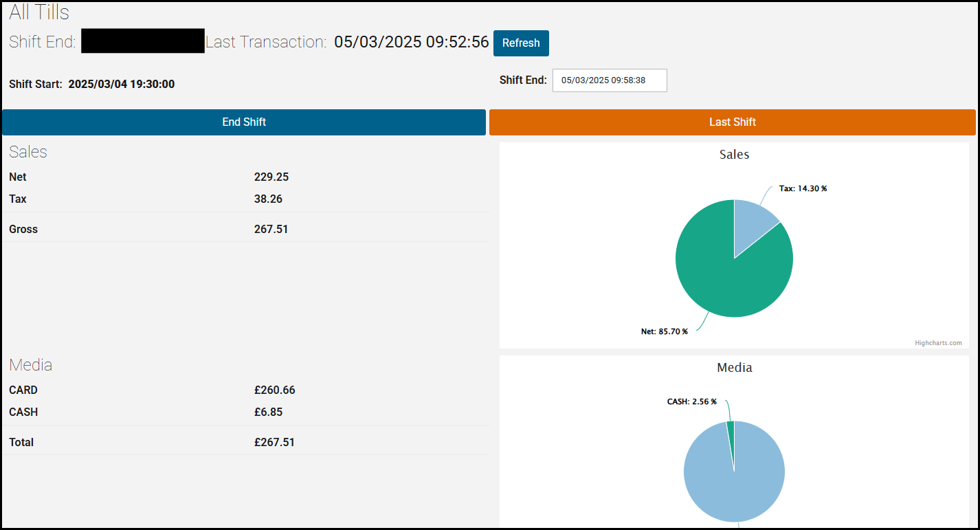This screenshot has height=530, width=980.
Task: Click the Sales pie chart title
Action: pyautogui.click(x=734, y=155)
